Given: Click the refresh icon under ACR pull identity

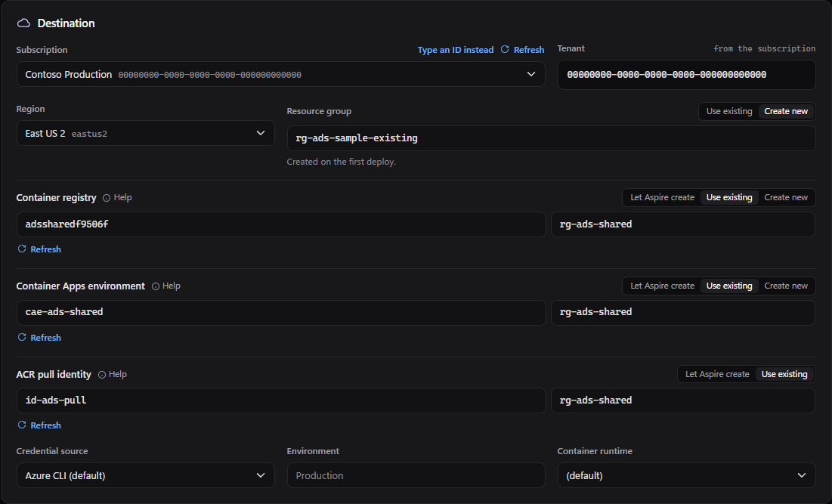Looking at the screenshot, I should coord(22,425).
